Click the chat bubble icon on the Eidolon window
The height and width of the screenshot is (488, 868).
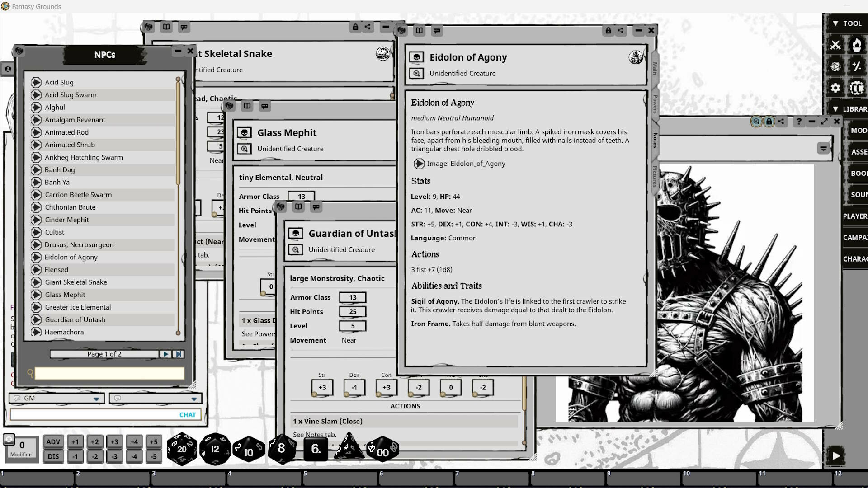pos(437,30)
